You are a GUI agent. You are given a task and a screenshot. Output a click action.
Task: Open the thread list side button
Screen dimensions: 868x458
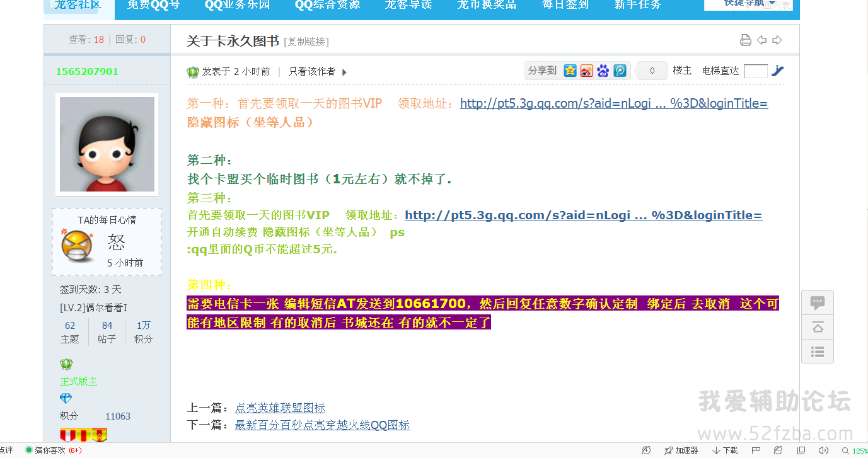tap(818, 352)
